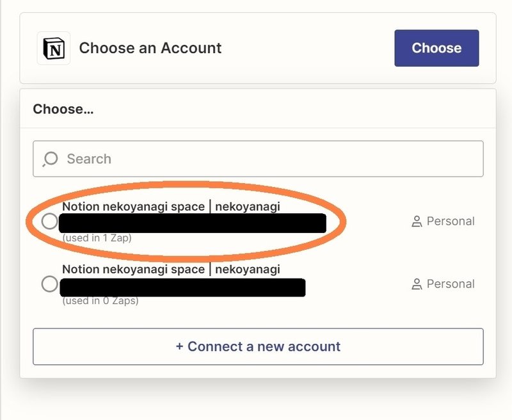Pick the second Notion nekoyanagi space account name

click(x=171, y=269)
